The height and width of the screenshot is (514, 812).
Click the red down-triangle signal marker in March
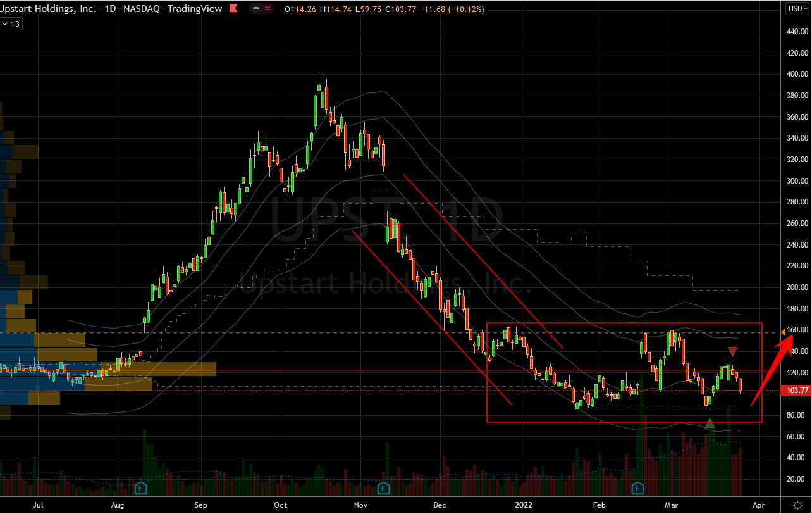732,351
